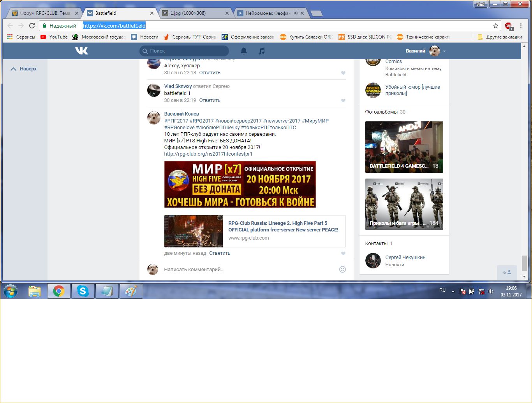Open the notifications bell icon
This screenshot has height=403, width=532.
tap(244, 51)
